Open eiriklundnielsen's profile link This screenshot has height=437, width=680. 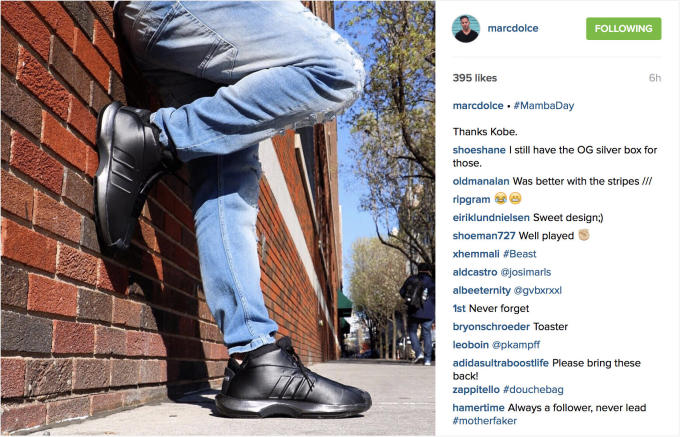click(x=491, y=218)
